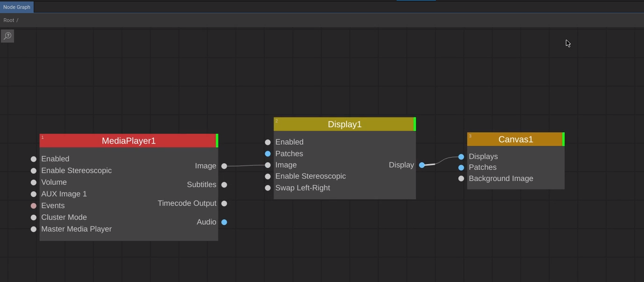Select the Root breadcrumb
This screenshot has width=644, height=282.
coord(9,20)
